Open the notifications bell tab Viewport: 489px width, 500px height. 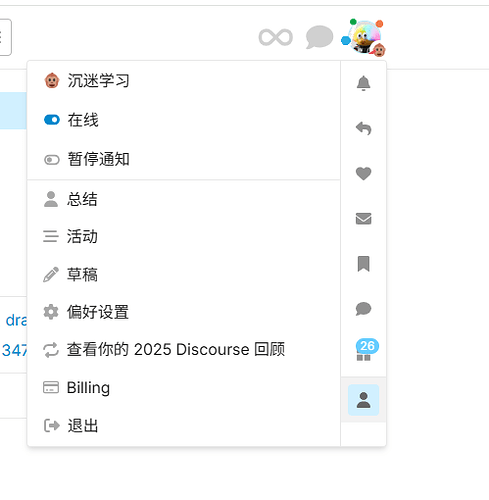pyautogui.click(x=363, y=83)
